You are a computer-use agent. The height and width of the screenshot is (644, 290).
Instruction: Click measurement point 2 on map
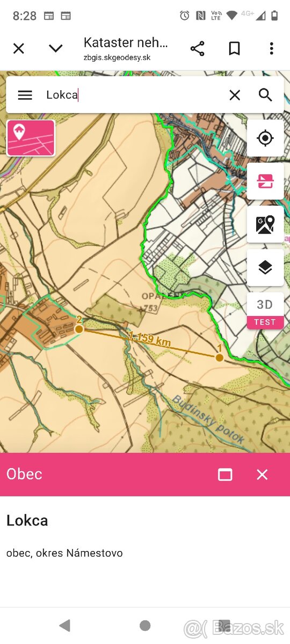(79, 328)
